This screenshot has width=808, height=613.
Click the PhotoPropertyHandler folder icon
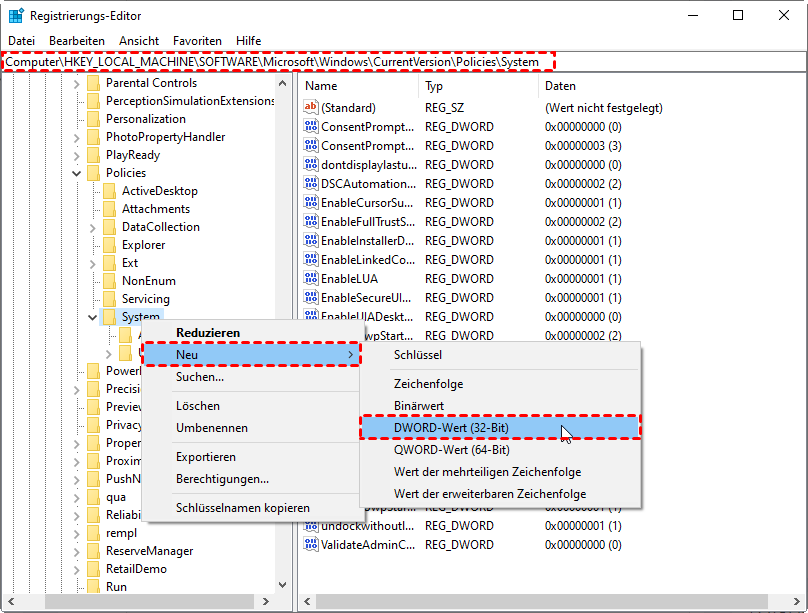93,137
